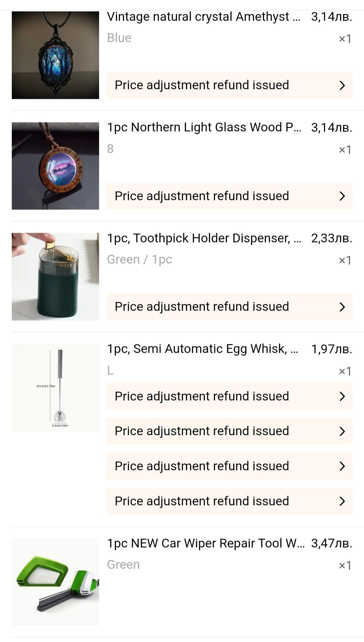View the green toothpick holder dispenser photo
The height and width of the screenshot is (642, 364).
(55, 276)
